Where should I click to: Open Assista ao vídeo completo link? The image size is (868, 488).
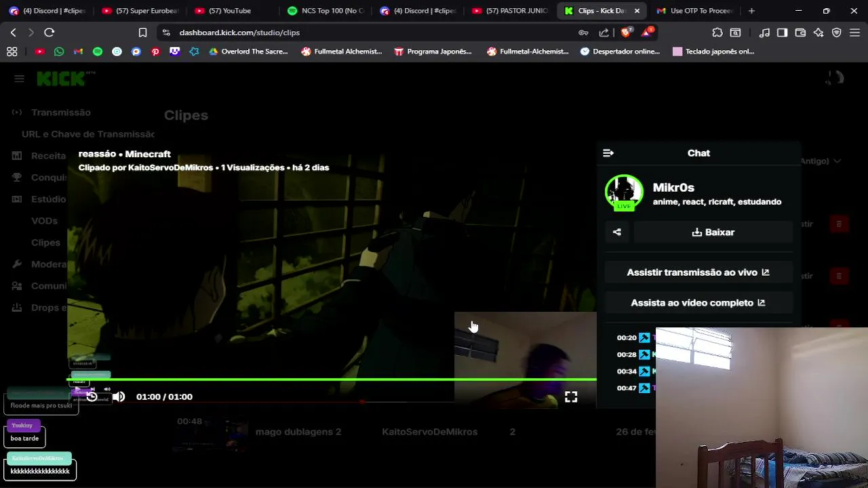[698, 303]
